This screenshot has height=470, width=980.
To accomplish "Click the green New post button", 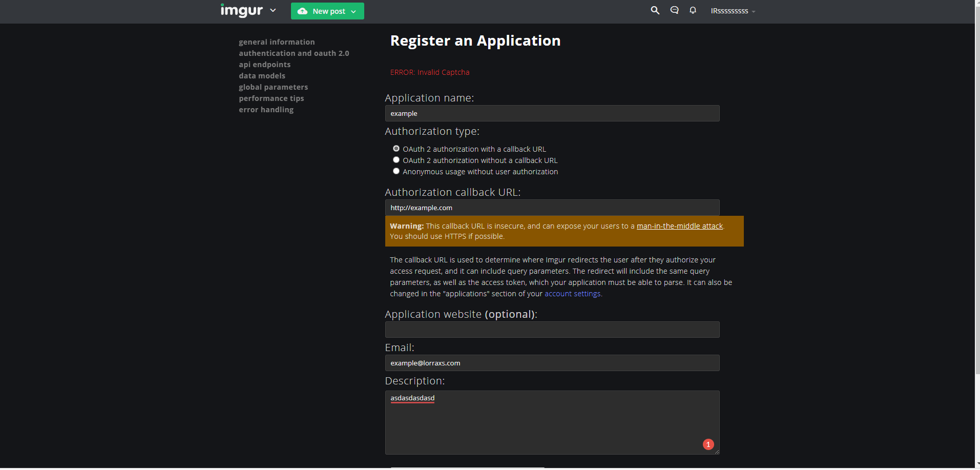I will pos(327,11).
